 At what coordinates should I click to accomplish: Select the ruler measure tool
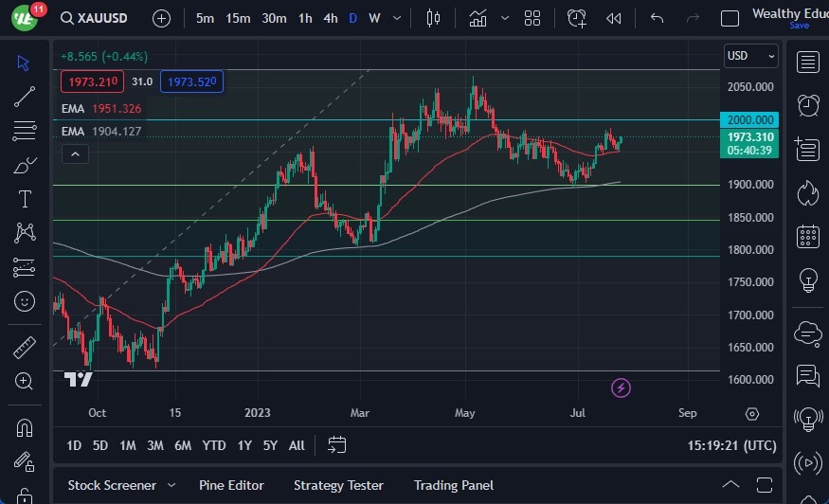pos(25,348)
